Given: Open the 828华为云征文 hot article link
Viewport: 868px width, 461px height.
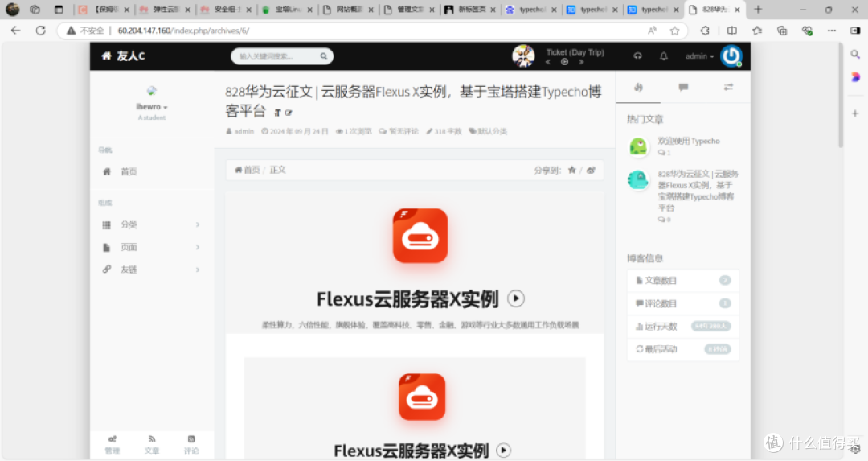Looking at the screenshot, I should click(698, 191).
